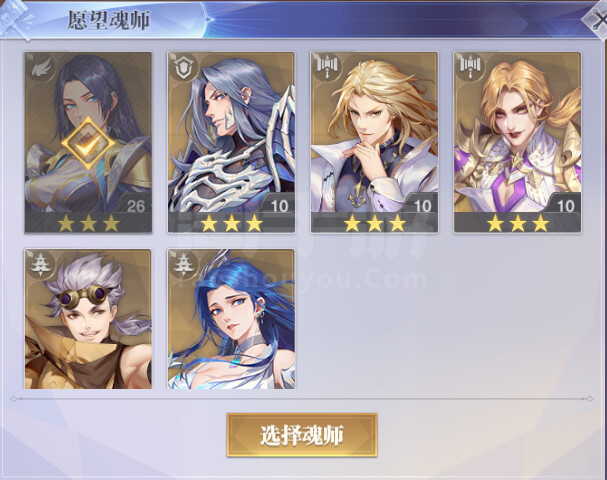Select the blonde woman with purple armor card
The height and width of the screenshot is (480, 607).
point(518,143)
